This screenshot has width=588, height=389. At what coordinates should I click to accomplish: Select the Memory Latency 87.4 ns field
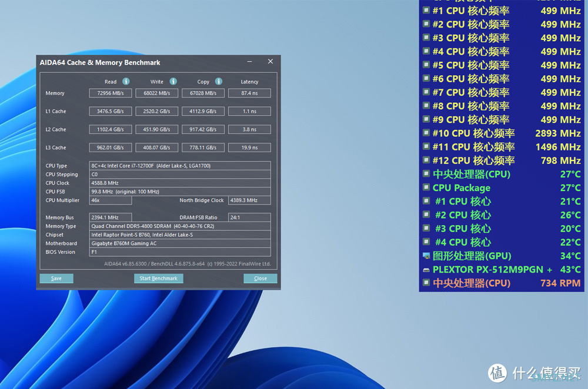pyautogui.click(x=249, y=93)
